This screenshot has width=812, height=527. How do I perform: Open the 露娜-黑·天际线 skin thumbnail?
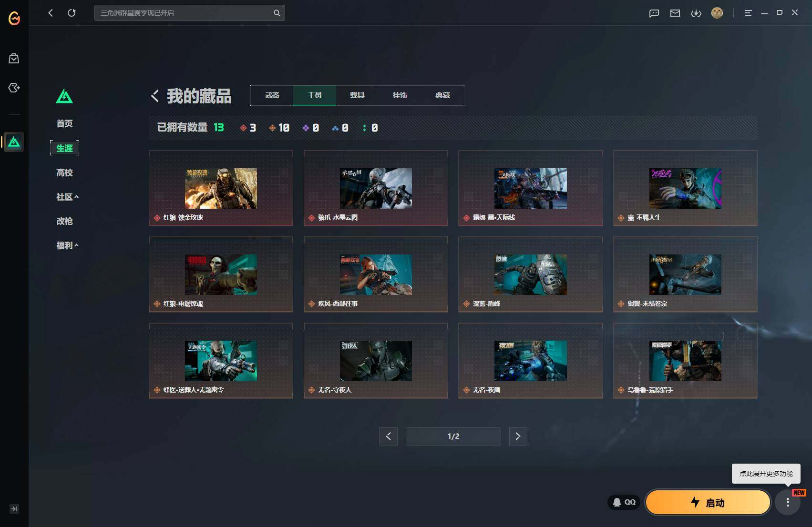[x=531, y=188]
